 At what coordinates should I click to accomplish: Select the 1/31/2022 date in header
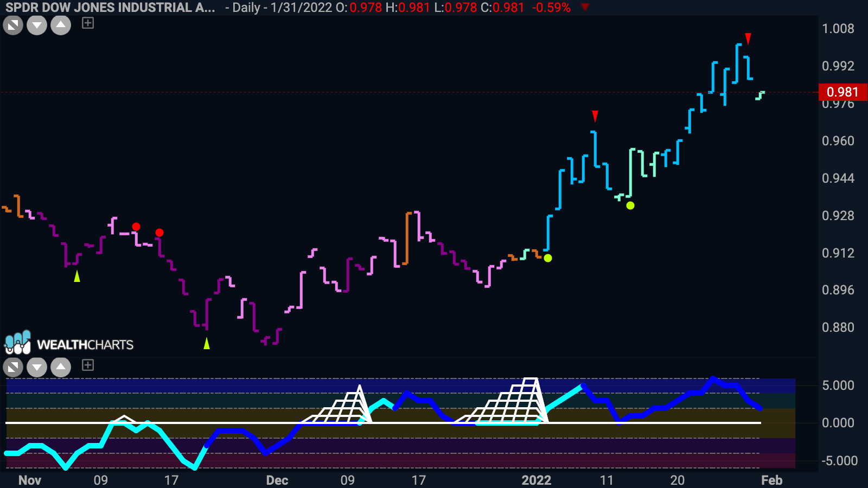[x=302, y=8]
